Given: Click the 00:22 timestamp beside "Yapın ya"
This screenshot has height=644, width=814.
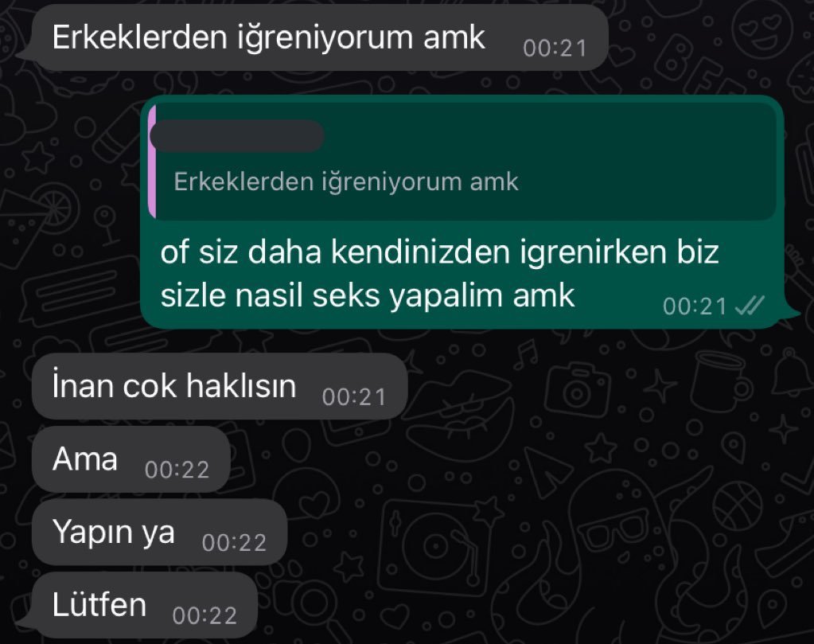Looking at the screenshot, I should tap(234, 543).
